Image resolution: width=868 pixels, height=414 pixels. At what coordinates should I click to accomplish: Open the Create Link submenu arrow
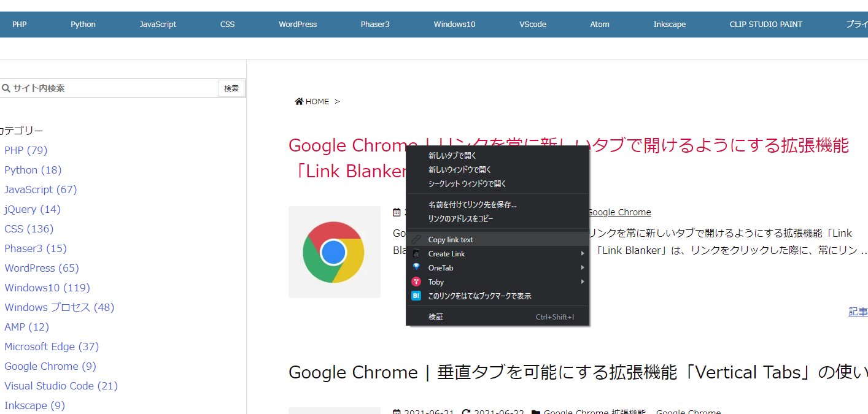[x=583, y=253]
